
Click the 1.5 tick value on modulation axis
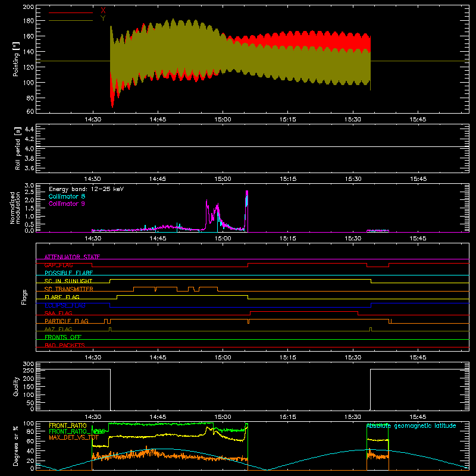pos(29,208)
